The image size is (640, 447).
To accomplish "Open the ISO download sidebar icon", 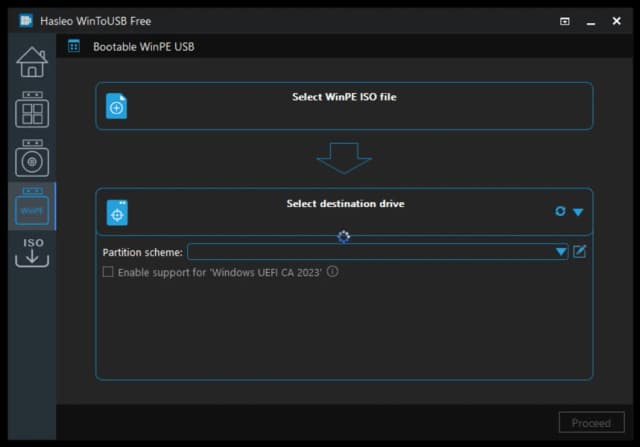I will tap(32, 253).
